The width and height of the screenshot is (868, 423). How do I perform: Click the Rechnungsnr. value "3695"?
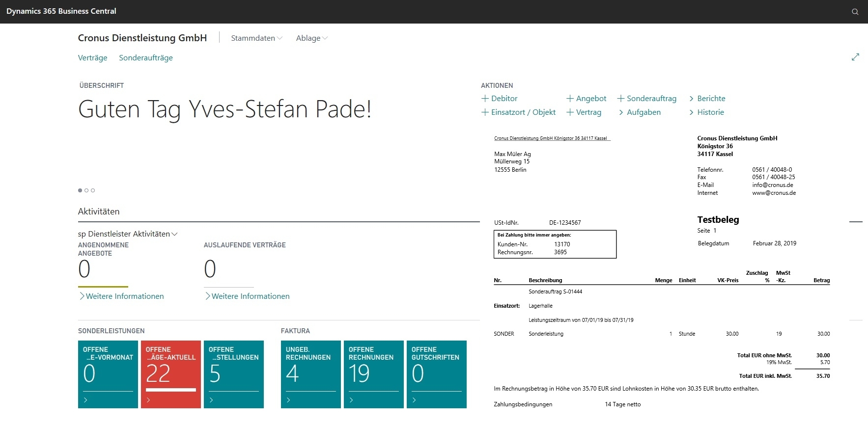tap(560, 252)
